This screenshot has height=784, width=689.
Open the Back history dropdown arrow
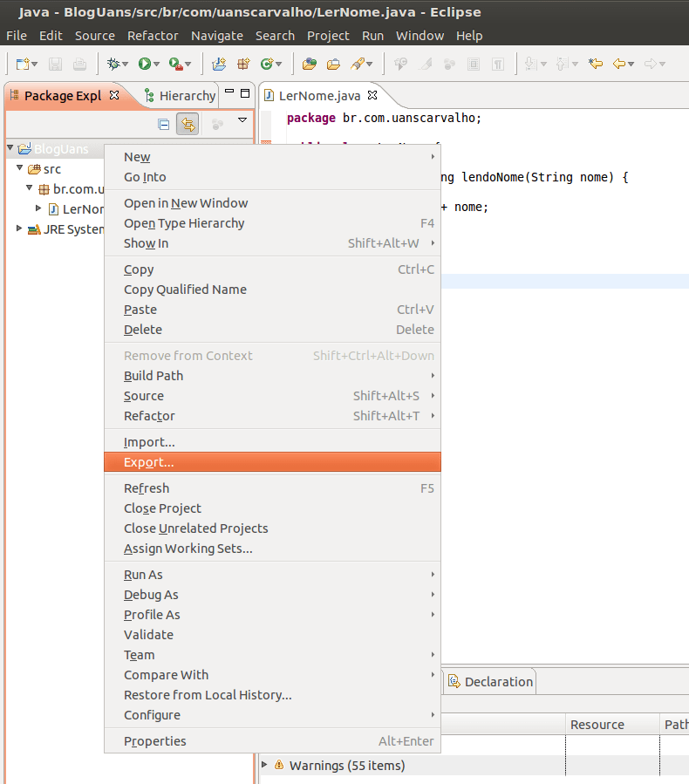click(631, 64)
